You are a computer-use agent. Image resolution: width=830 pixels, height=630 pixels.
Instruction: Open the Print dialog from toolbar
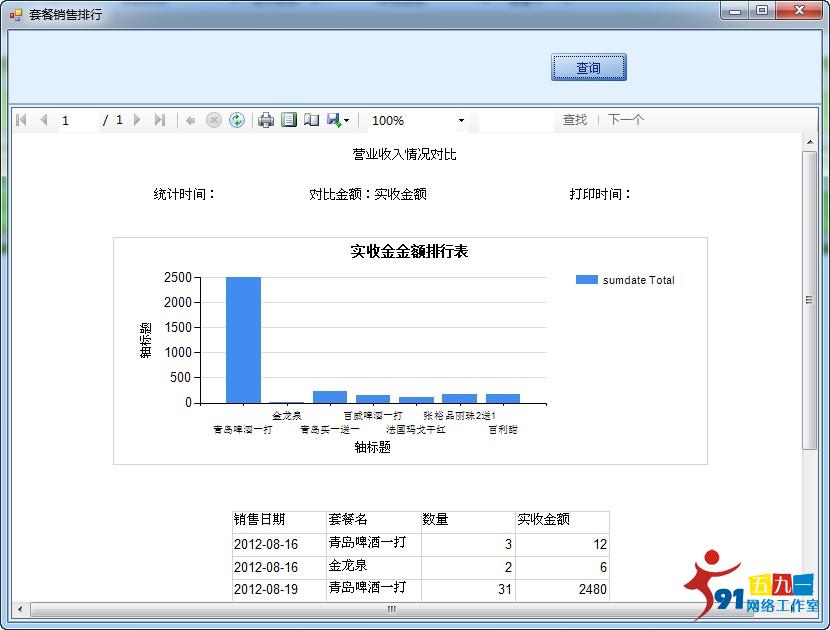pos(265,120)
